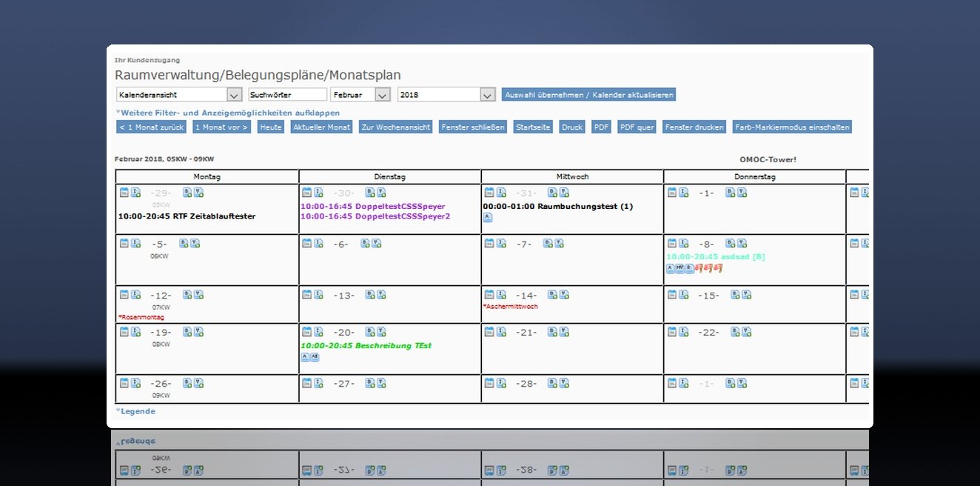Click the 'I' add icon on day 8
The image size is (980, 486).
(684, 243)
